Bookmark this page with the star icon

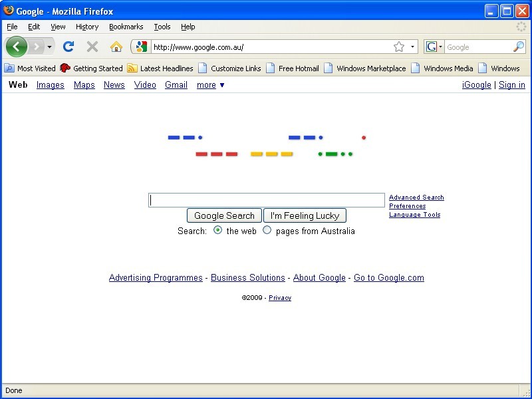point(399,47)
